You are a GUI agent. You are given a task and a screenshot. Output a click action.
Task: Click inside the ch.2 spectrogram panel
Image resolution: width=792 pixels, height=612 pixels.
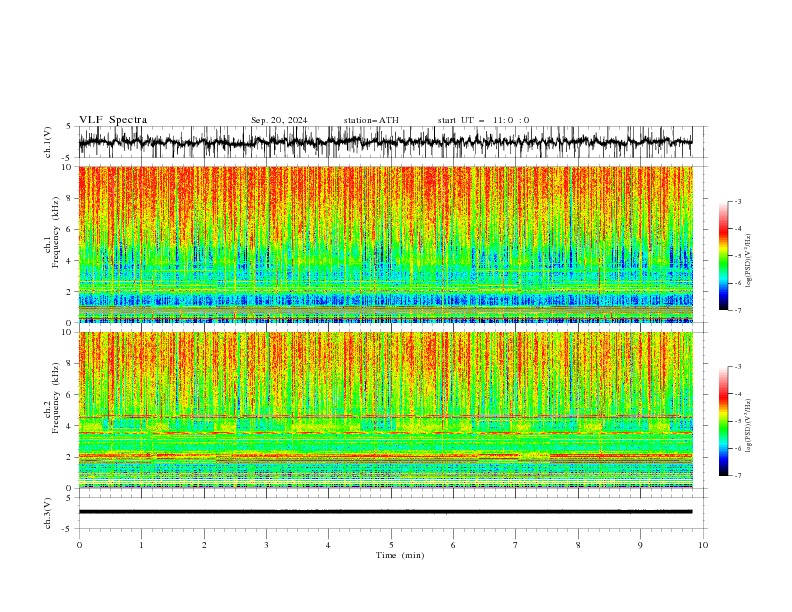pos(385,410)
